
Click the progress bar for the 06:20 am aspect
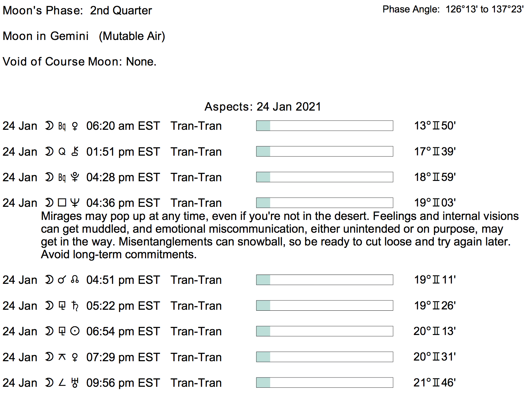(x=324, y=126)
